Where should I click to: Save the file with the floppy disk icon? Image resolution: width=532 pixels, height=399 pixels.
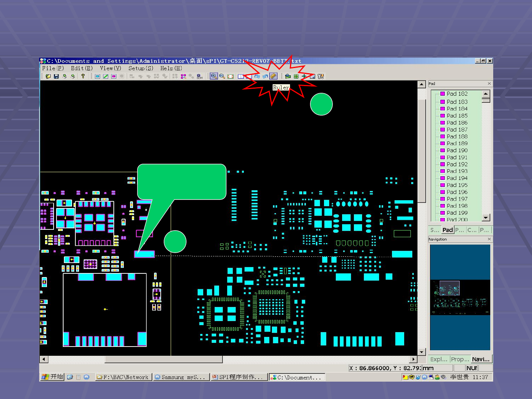[x=57, y=76]
